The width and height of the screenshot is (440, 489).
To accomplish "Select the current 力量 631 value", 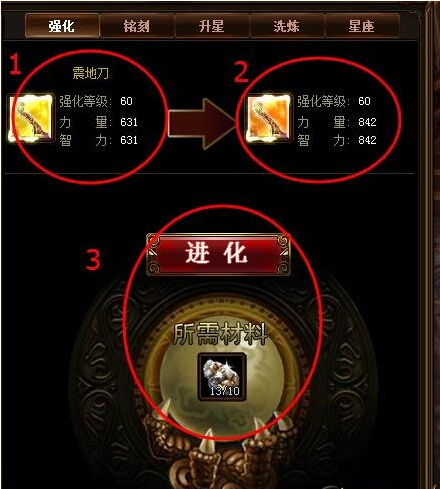I will tap(129, 122).
